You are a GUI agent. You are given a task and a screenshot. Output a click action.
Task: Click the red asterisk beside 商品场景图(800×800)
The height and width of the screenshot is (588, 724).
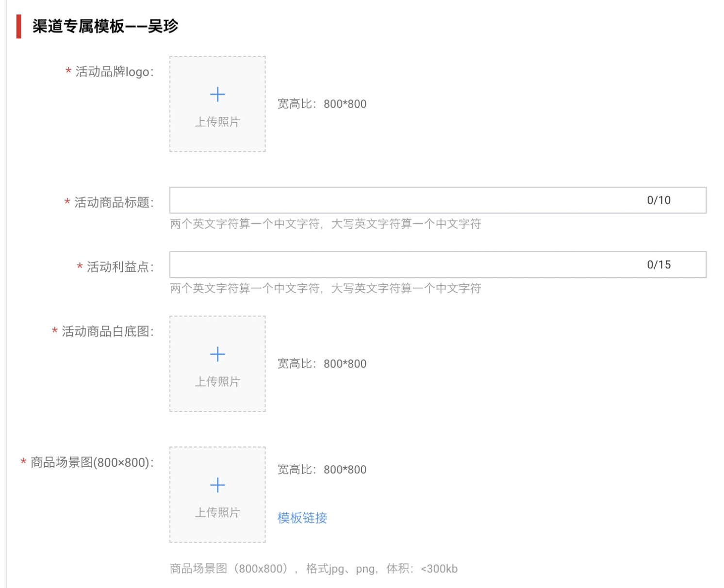21,462
